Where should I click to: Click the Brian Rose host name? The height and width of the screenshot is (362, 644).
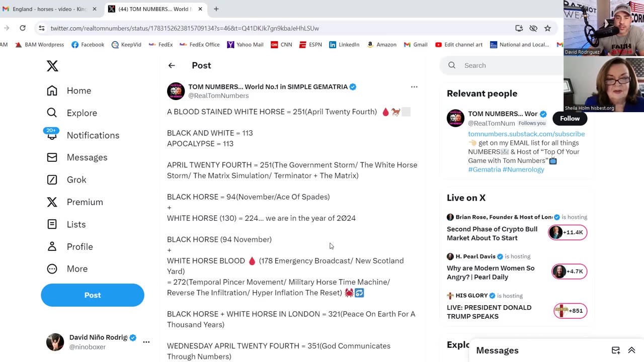504,217
